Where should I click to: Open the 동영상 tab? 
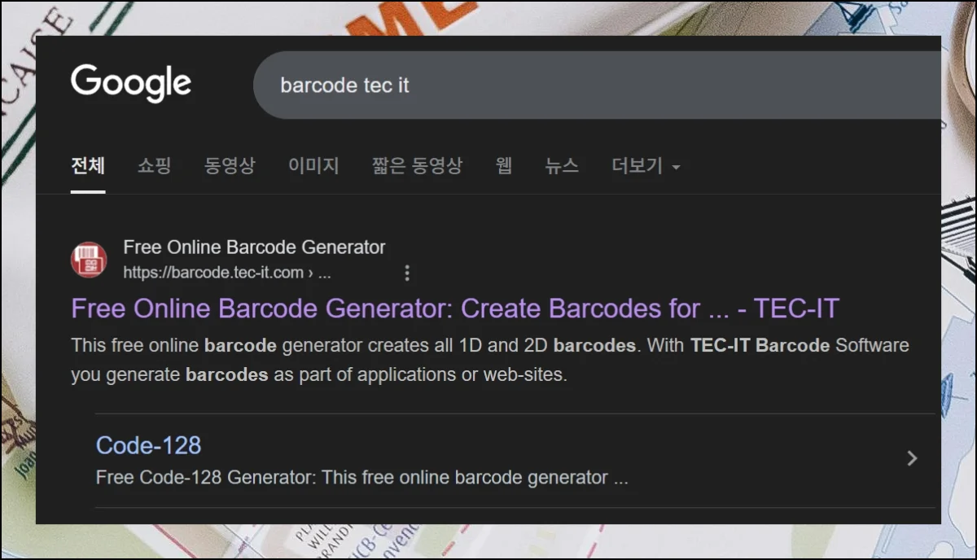pos(230,166)
